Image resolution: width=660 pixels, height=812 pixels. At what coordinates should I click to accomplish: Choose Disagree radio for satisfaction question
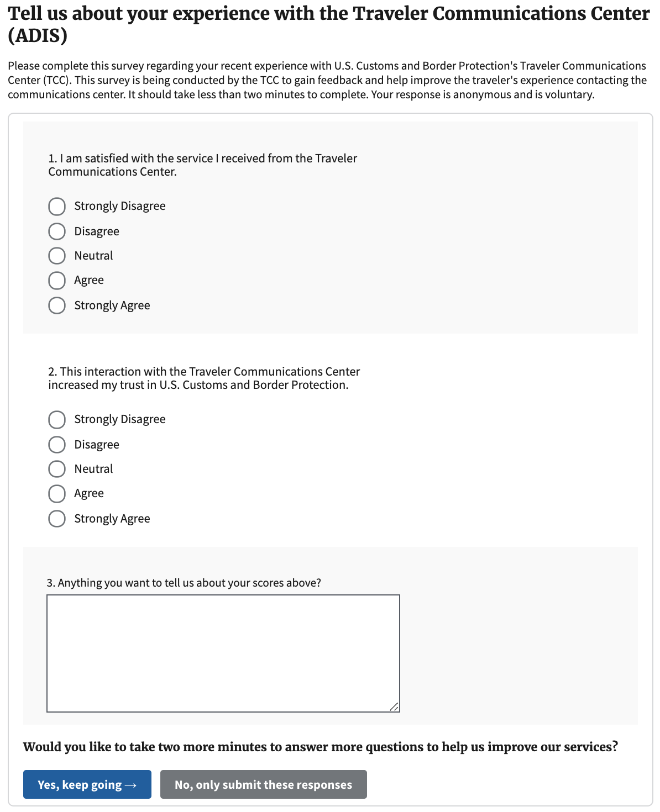[x=57, y=231]
